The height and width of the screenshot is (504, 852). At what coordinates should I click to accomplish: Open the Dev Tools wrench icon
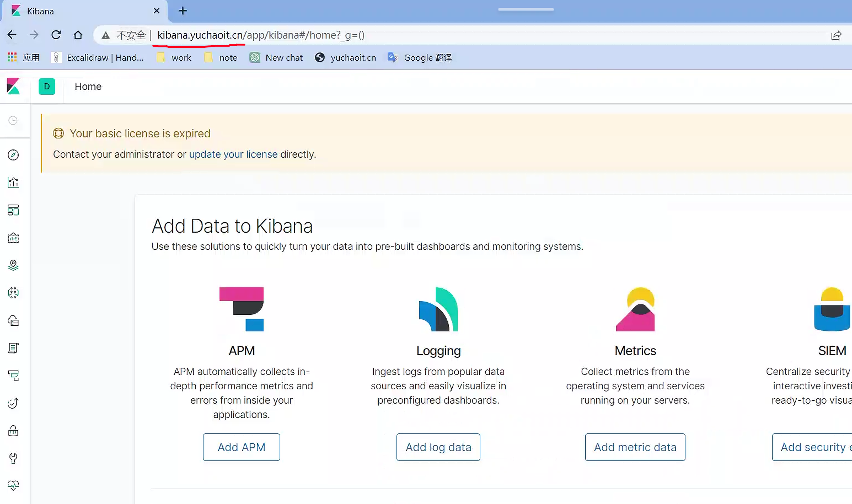click(13, 458)
